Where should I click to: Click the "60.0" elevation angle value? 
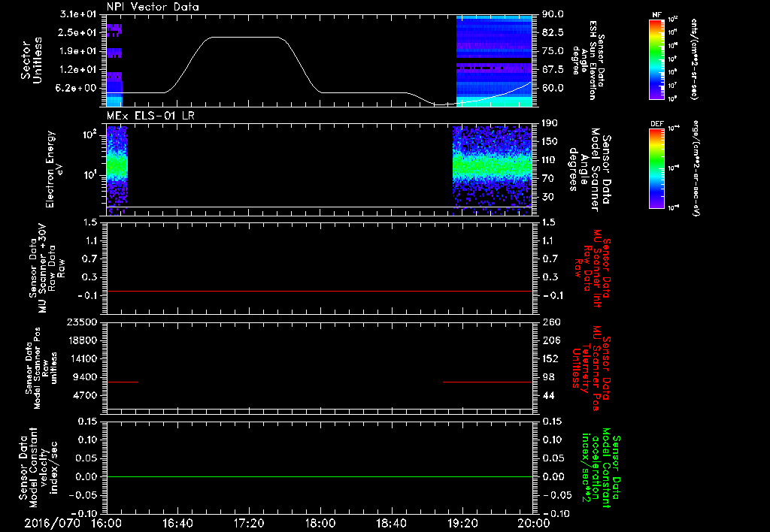[553, 88]
